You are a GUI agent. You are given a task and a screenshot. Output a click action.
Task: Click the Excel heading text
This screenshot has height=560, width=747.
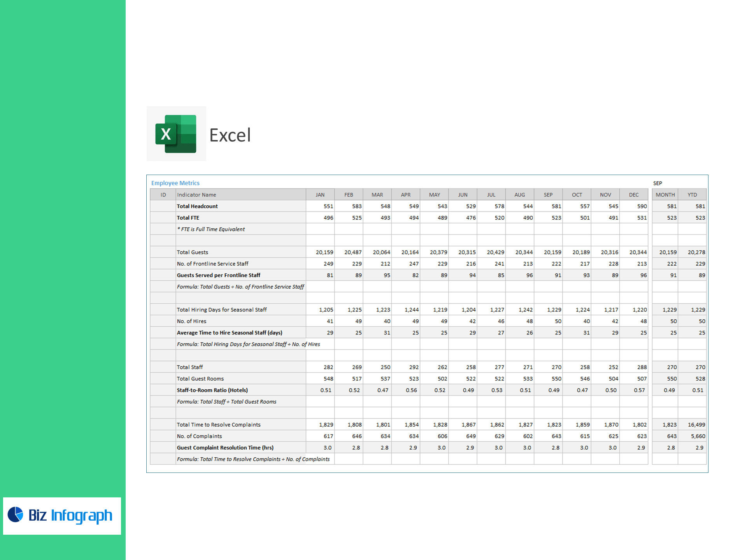pos(230,135)
